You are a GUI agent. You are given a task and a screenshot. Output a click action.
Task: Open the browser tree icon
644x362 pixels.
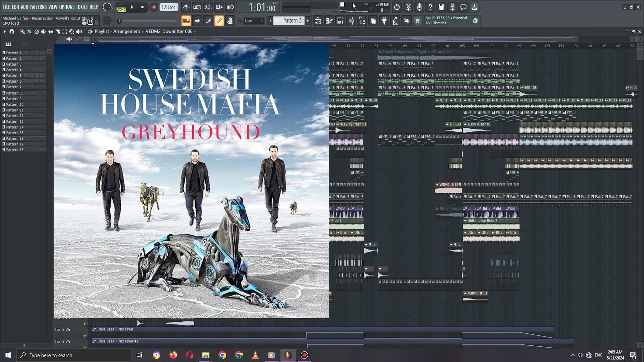pos(362,21)
